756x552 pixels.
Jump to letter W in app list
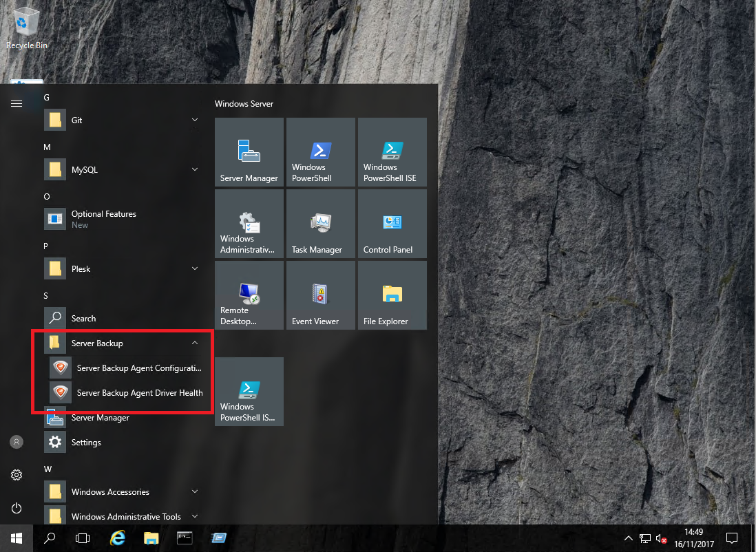(48, 469)
